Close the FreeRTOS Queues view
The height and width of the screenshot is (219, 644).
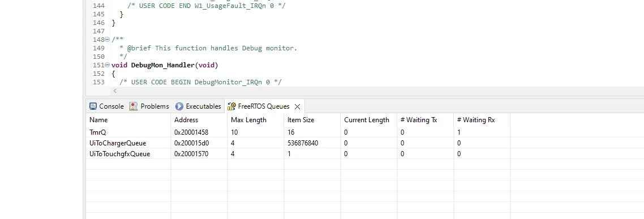(x=297, y=107)
